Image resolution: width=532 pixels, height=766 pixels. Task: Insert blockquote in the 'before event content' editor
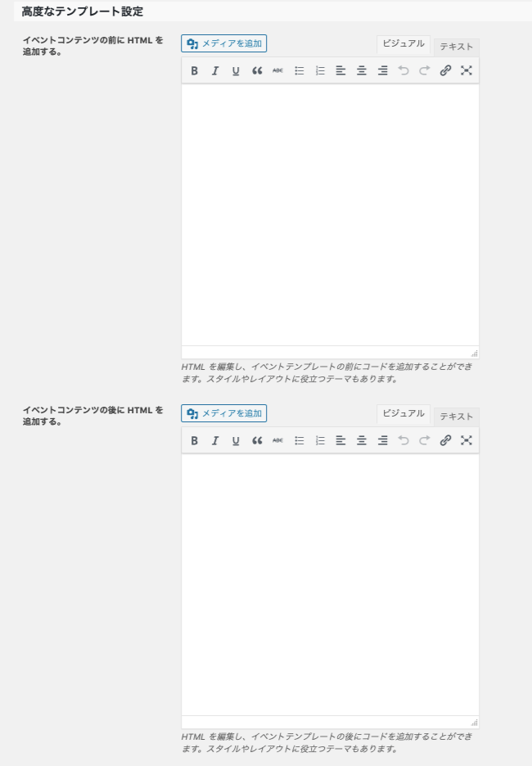tap(257, 71)
